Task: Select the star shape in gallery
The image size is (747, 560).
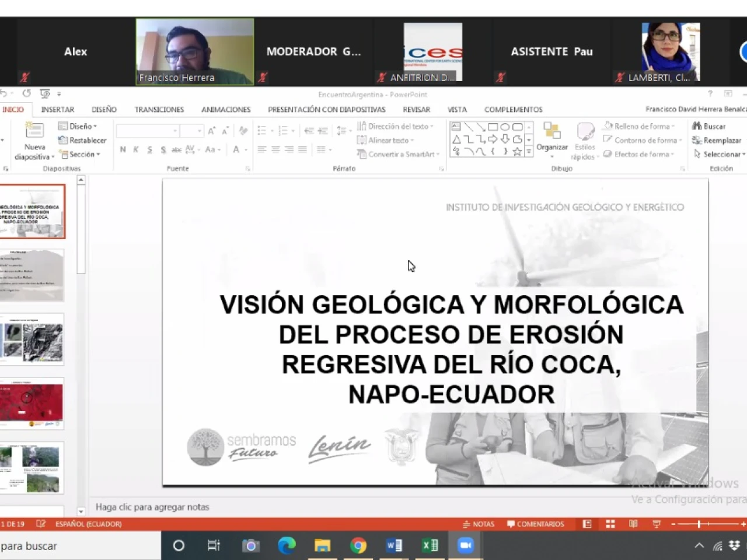Action: tap(517, 152)
